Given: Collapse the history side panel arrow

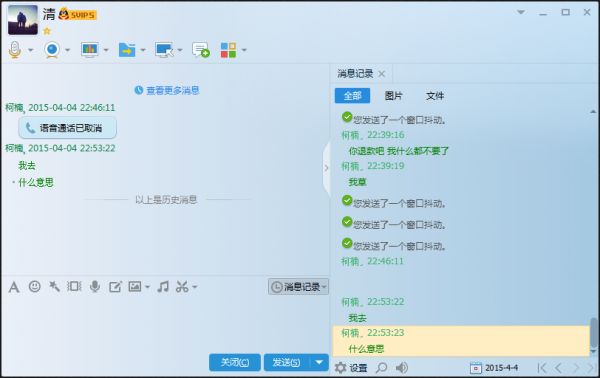Looking at the screenshot, I should 326,168.
